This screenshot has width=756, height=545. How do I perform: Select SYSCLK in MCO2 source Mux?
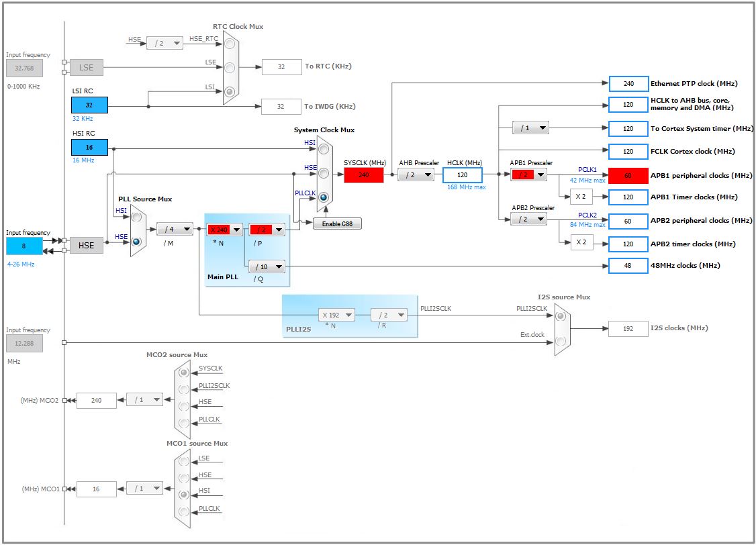coord(184,373)
